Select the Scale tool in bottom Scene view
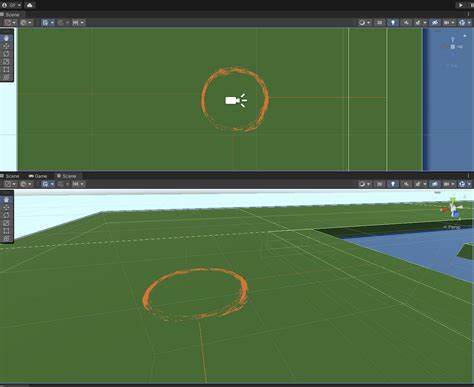This screenshot has width=474, height=387. tap(7, 223)
